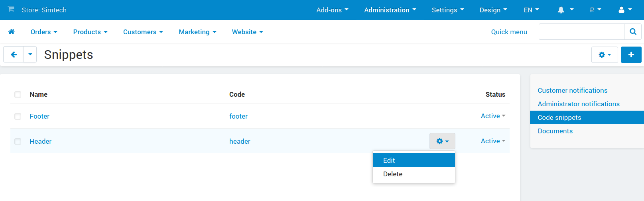Image resolution: width=644 pixels, height=201 pixels.
Task: Click the Snippets page title
Action: click(x=69, y=55)
